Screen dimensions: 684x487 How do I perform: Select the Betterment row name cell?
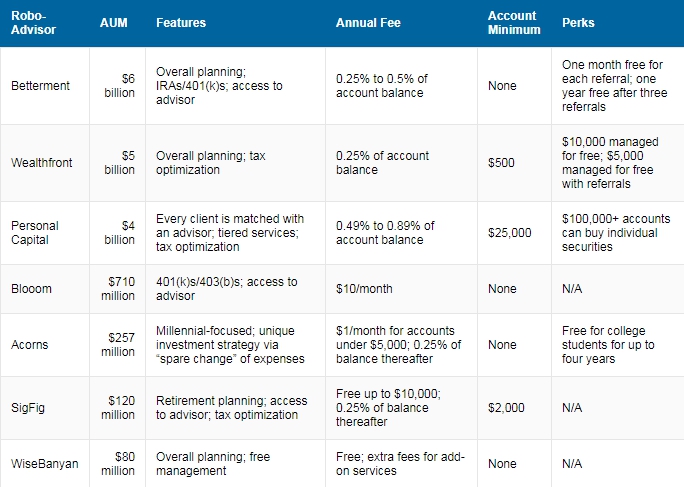tap(41, 86)
